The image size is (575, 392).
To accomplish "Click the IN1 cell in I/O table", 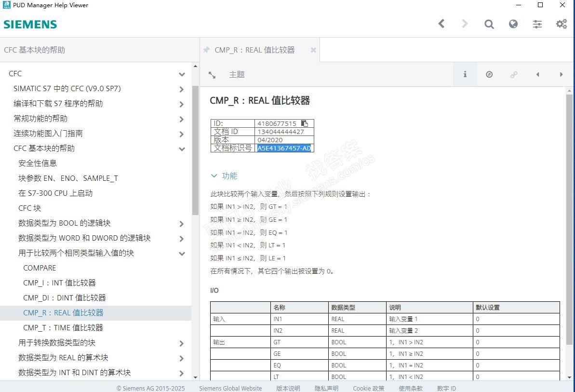I will click(299, 319).
